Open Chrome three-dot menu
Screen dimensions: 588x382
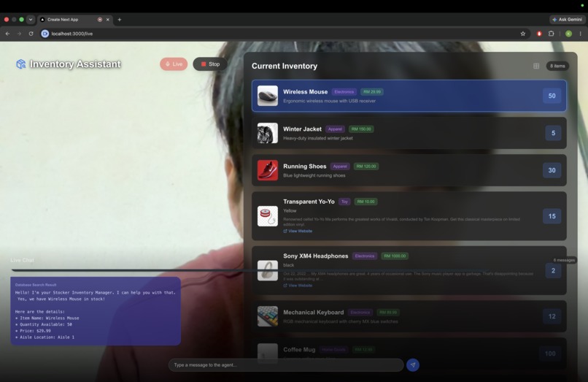[581, 34]
